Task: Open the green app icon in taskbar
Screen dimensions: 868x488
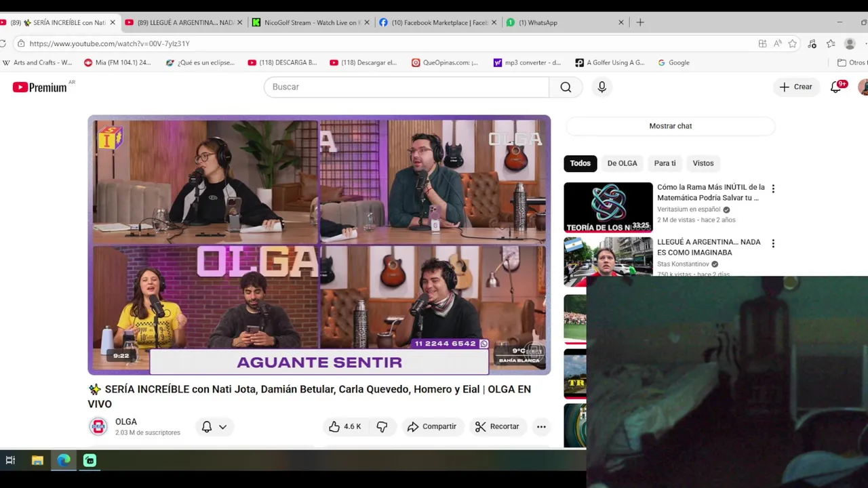Action: click(90, 461)
